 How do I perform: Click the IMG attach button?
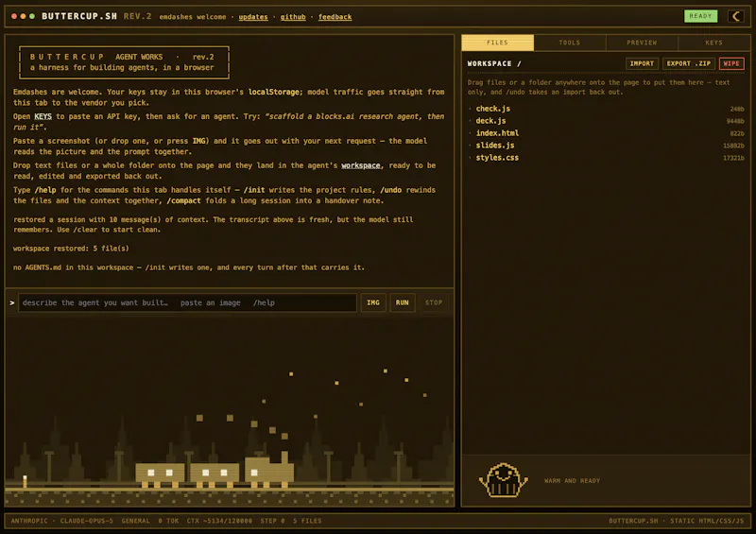click(x=373, y=302)
